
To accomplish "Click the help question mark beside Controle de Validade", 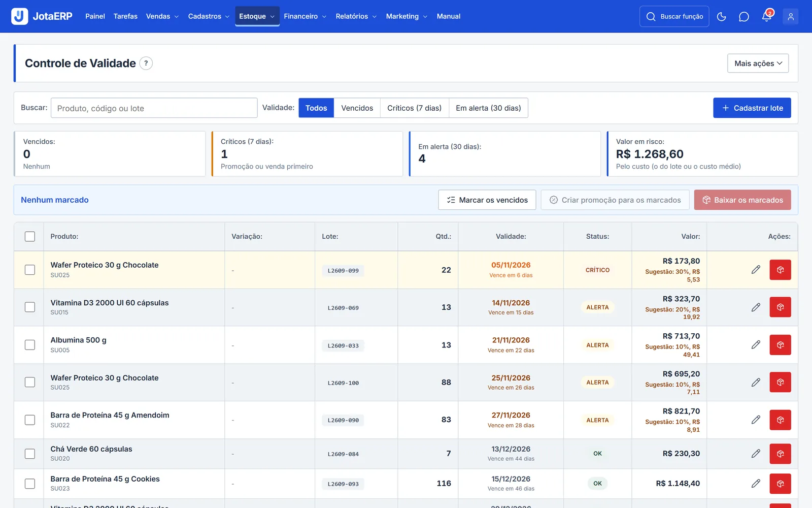I will click(x=146, y=63).
